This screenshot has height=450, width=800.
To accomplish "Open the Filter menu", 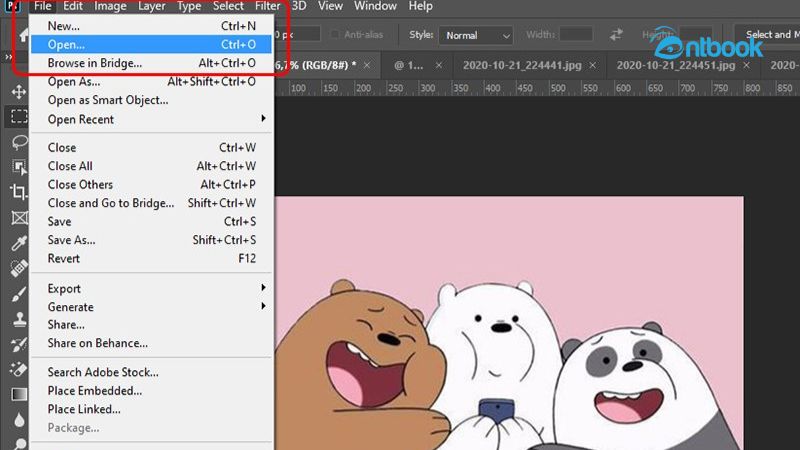I will point(267,6).
